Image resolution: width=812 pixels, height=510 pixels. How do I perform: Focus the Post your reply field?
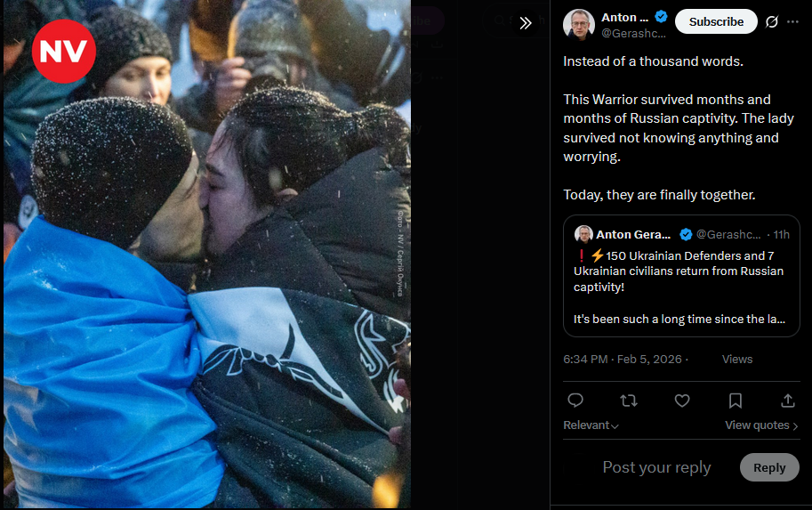[x=656, y=467]
